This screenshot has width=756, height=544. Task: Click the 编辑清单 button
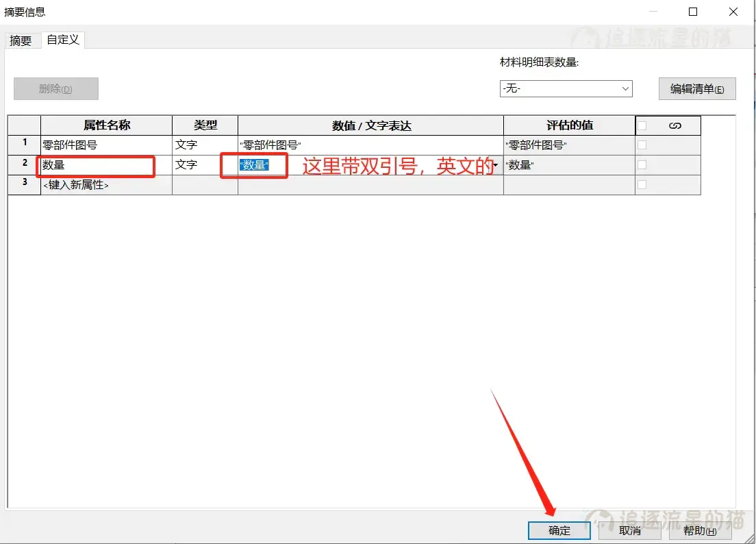[697, 88]
